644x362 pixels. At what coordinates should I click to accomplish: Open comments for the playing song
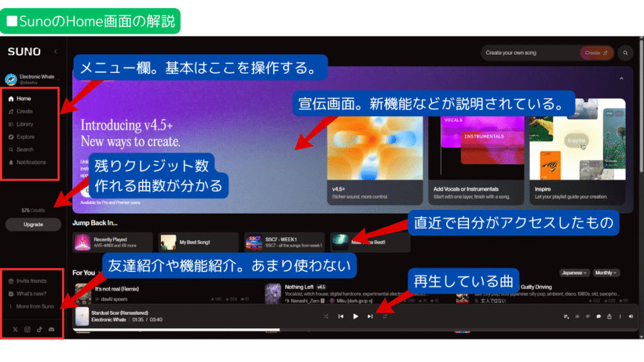(x=599, y=317)
